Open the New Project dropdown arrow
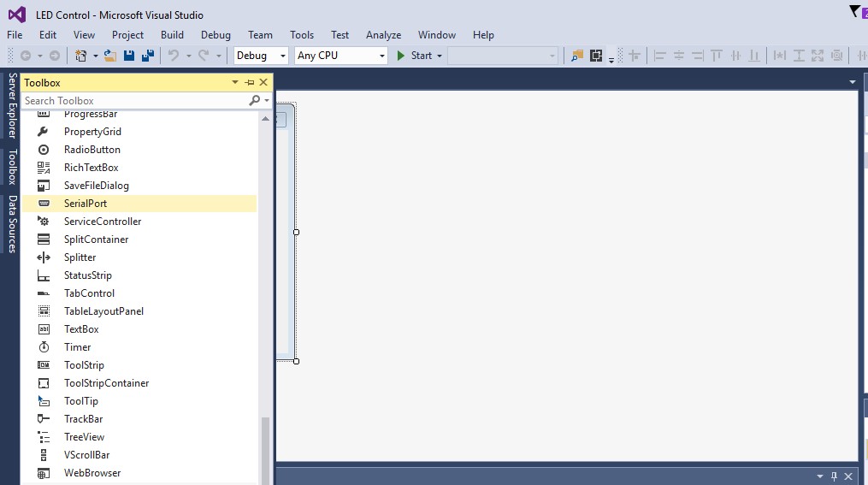 pos(95,56)
